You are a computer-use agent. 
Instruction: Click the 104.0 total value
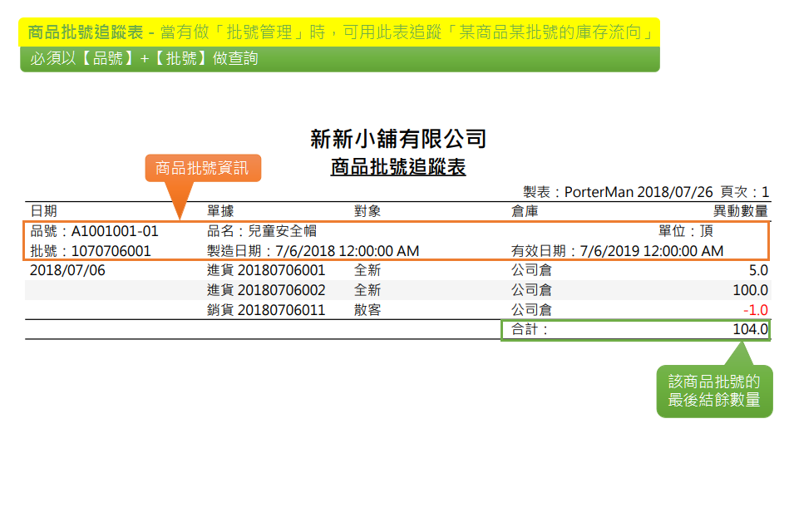(750, 329)
